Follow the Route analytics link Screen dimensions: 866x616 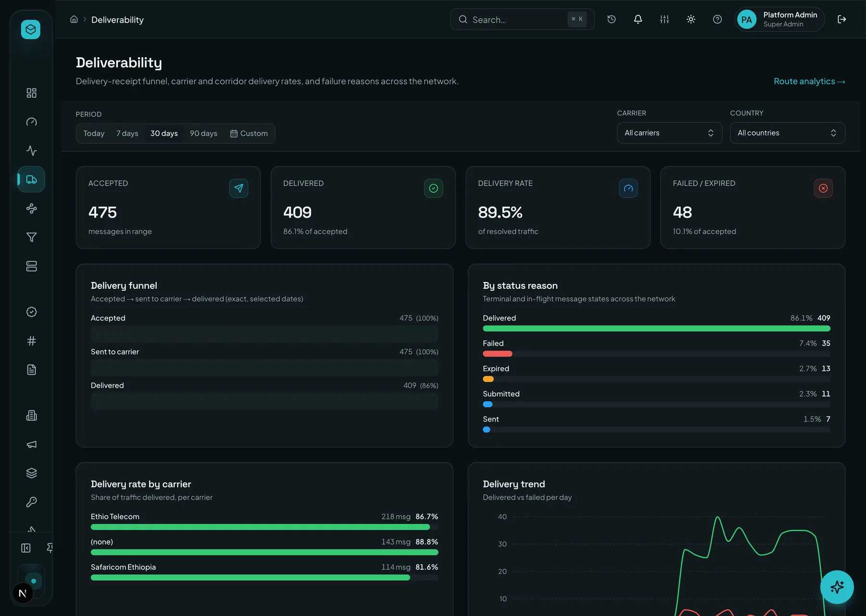point(809,81)
